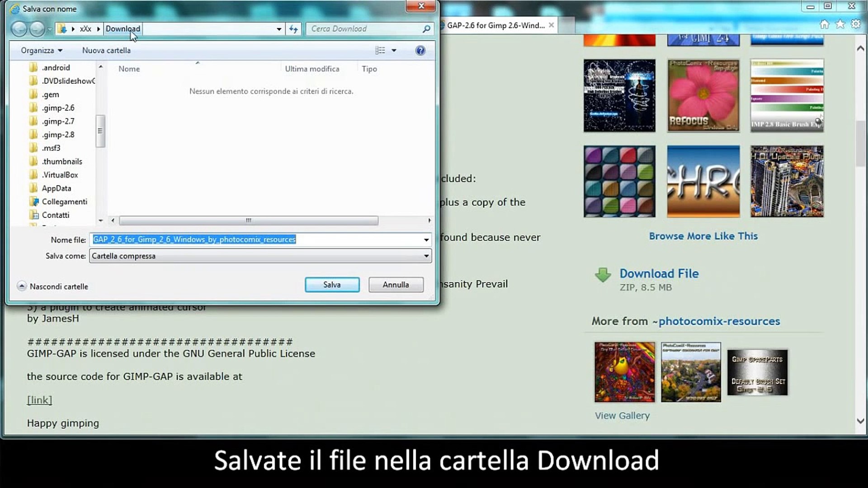The image size is (868, 488).
Task: Click the green Download File arrow icon
Action: [x=603, y=275]
